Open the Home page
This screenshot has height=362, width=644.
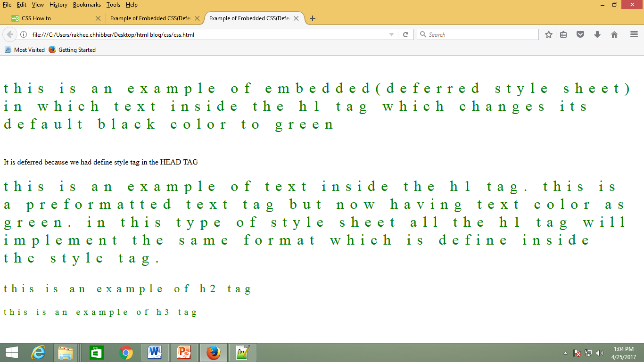point(614,34)
